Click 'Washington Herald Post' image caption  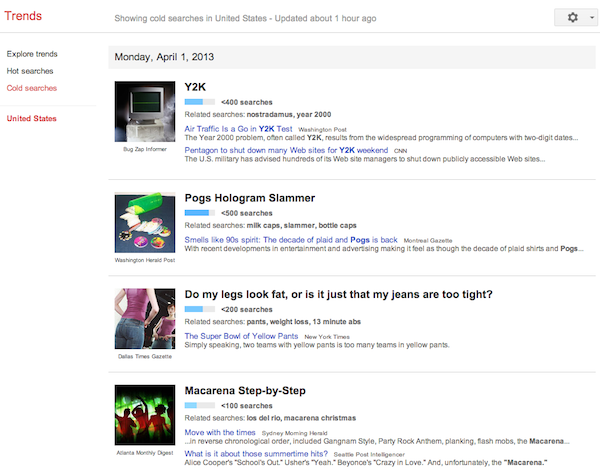145,260
